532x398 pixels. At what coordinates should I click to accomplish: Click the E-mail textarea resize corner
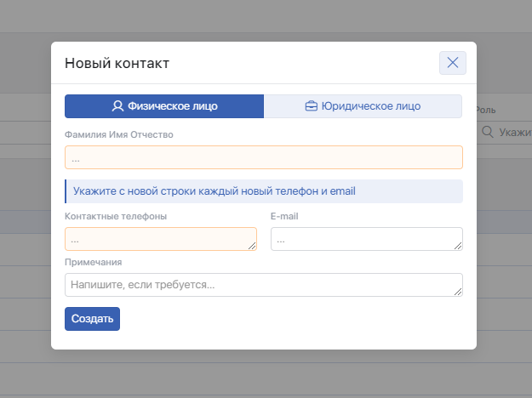pyautogui.click(x=458, y=246)
